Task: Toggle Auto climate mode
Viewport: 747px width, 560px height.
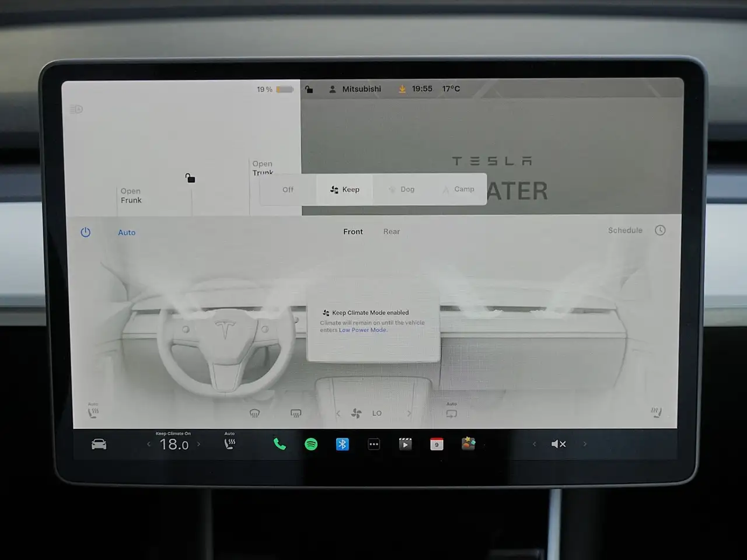Action: pos(127,232)
